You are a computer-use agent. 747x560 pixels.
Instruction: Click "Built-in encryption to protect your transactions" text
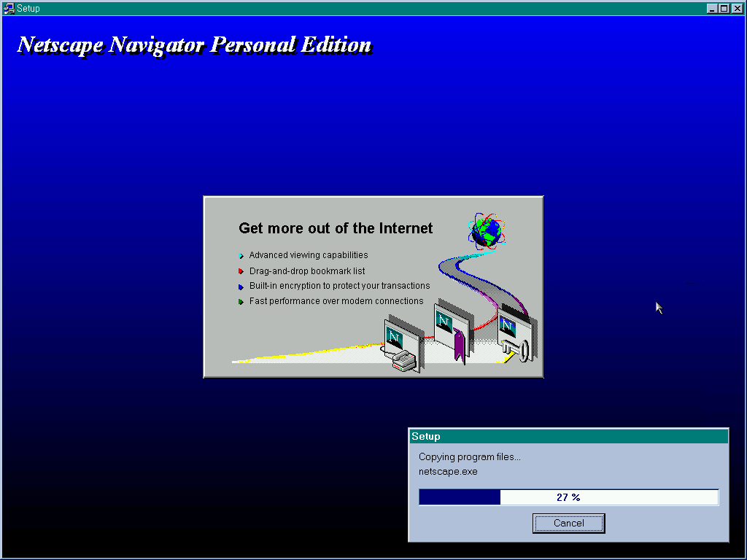340,286
